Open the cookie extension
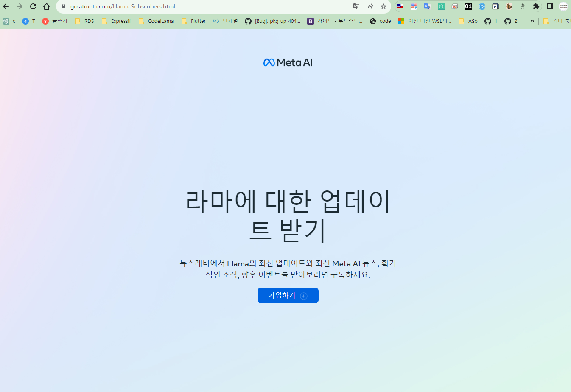 pos(509,6)
